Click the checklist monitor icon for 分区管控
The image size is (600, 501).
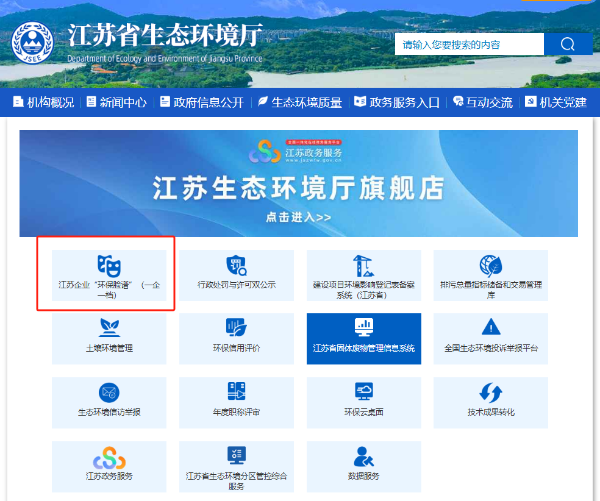[236, 455]
